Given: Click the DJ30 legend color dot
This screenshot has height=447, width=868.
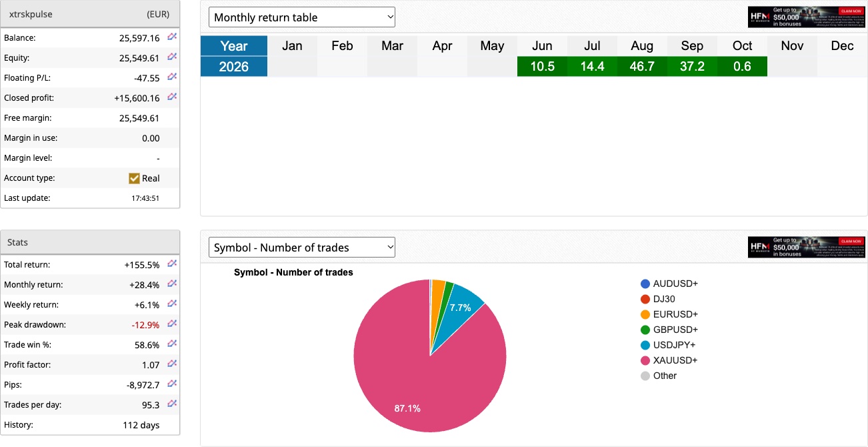Looking at the screenshot, I should (x=645, y=299).
